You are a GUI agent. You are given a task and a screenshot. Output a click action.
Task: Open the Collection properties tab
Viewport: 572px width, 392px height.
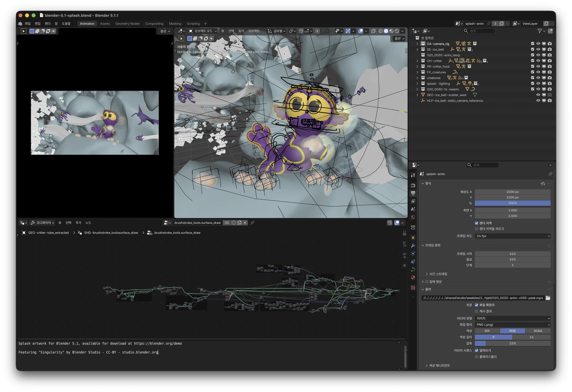coord(413,227)
